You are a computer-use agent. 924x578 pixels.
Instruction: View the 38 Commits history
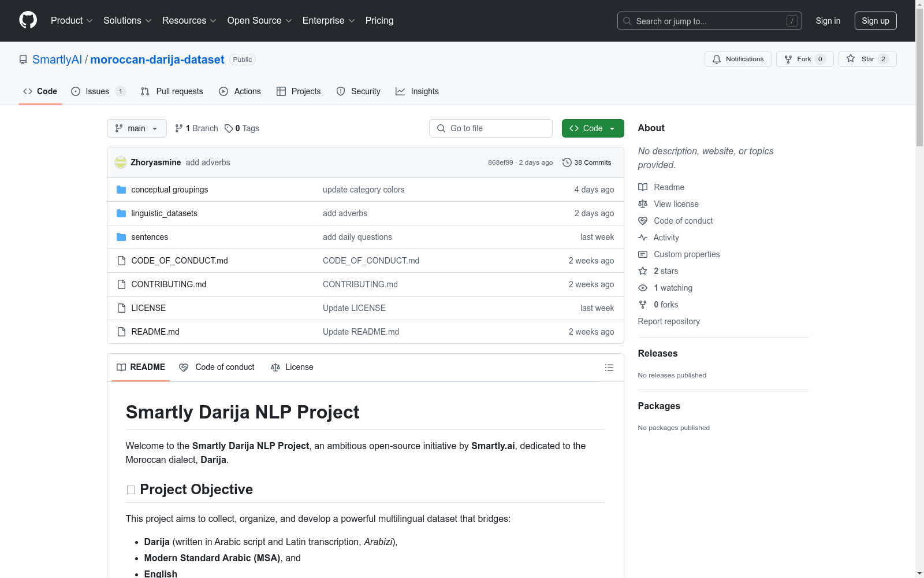point(587,162)
